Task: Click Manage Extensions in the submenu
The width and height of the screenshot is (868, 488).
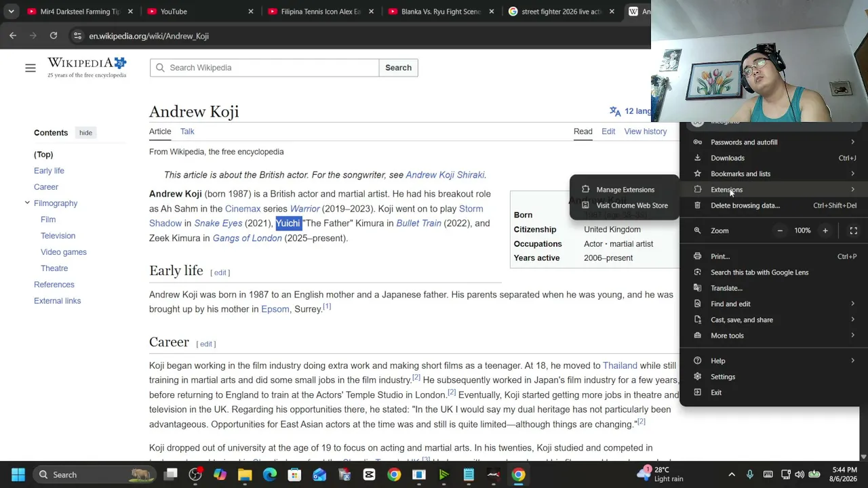Action: click(x=625, y=190)
